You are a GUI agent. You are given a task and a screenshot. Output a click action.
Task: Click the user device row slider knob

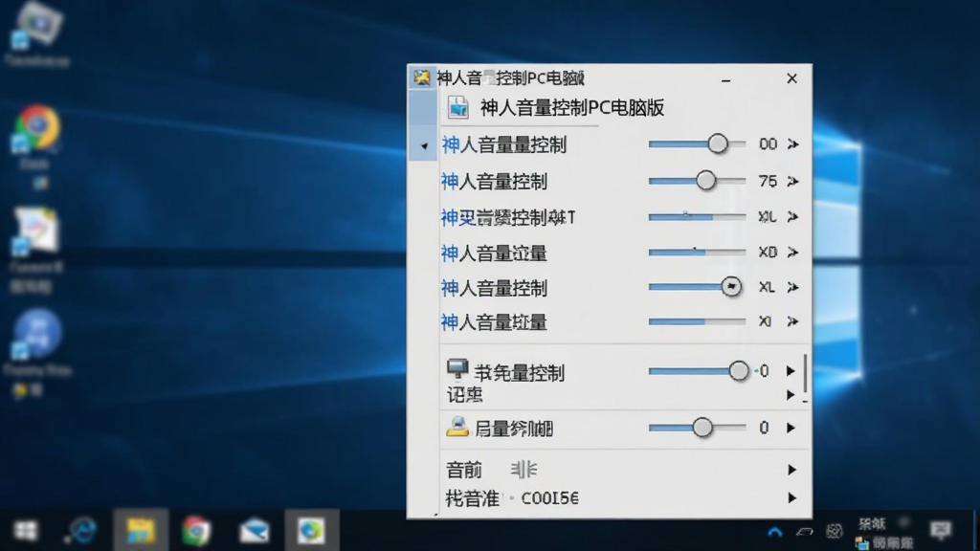[x=702, y=428]
